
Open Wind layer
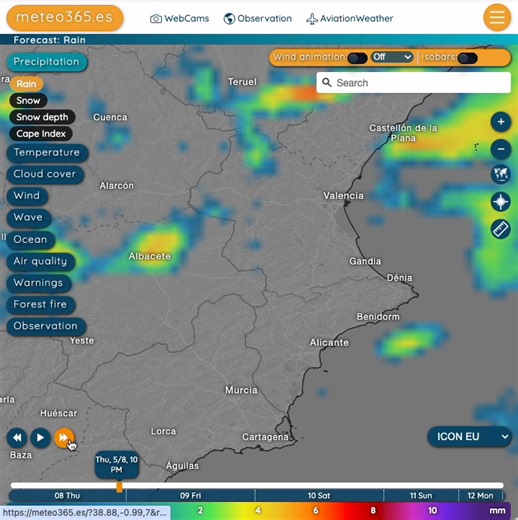(x=27, y=196)
